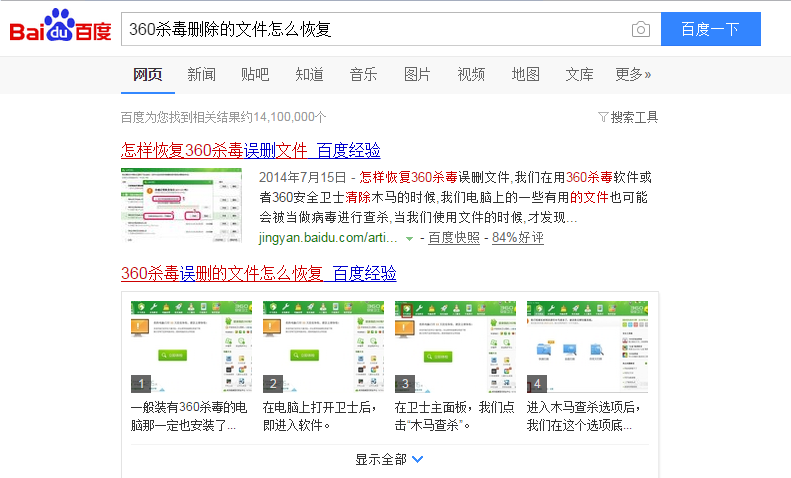Go to the 地图 tab
The height and width of the screenshot is (478, 791).
[x=526, y=75]
